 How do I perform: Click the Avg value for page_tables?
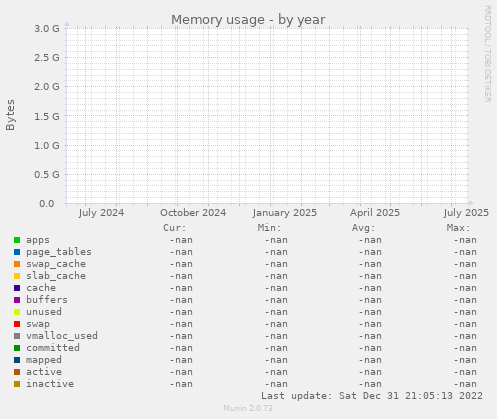pos(370,252)
